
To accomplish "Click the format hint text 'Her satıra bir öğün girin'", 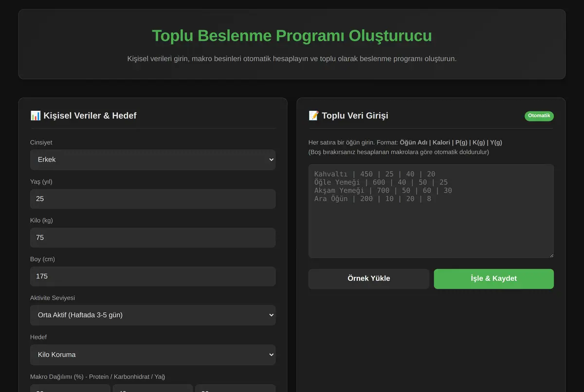I will click(x=342, y=143).
